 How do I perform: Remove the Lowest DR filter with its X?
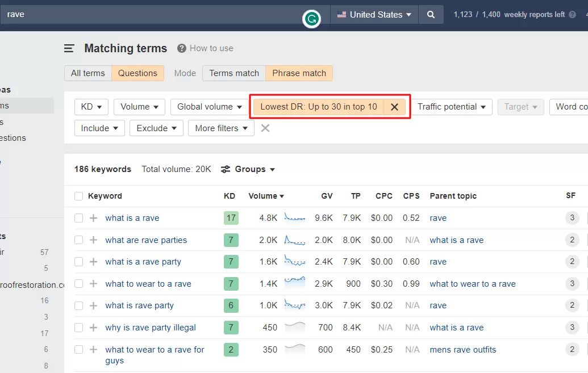tap(394, 107)
